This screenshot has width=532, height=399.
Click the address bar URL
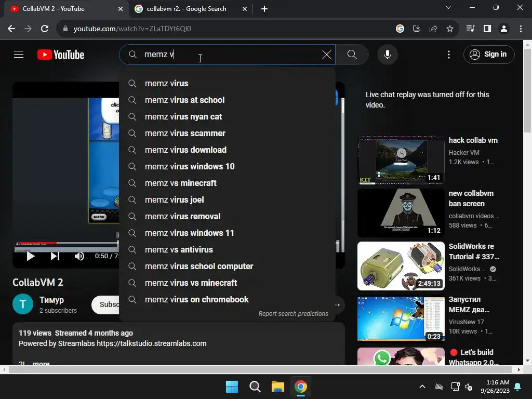[132, 29]
